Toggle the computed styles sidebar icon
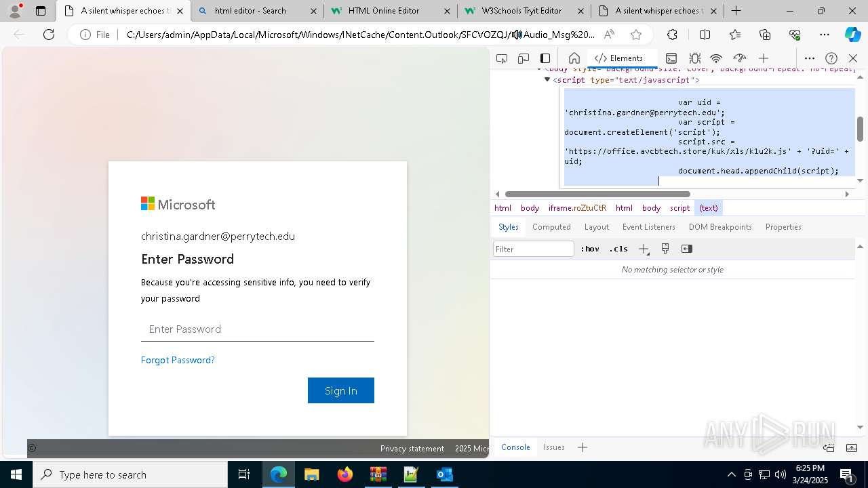This screenshot has height=488, width=868. 687,249
